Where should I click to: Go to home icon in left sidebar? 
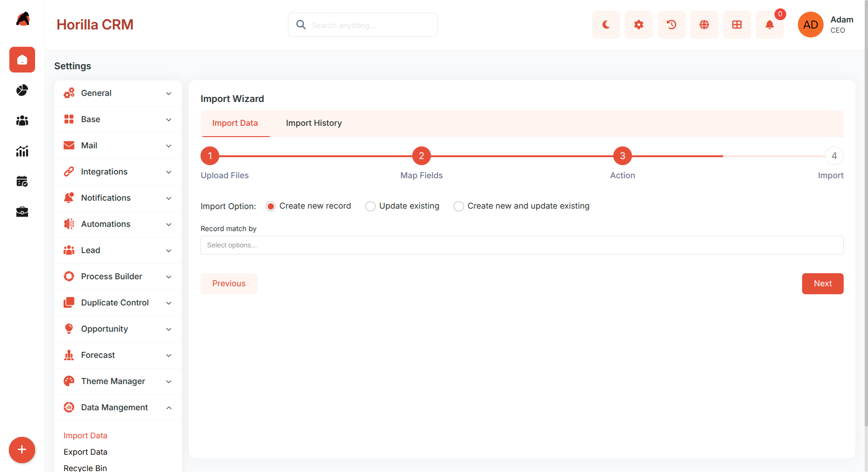(22, 60)
